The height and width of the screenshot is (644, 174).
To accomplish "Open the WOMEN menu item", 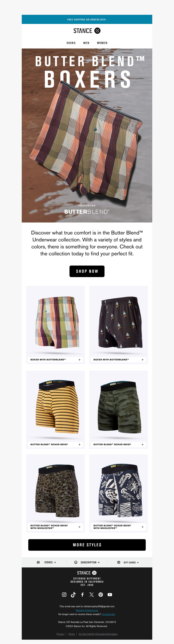I will pos(102,43).
